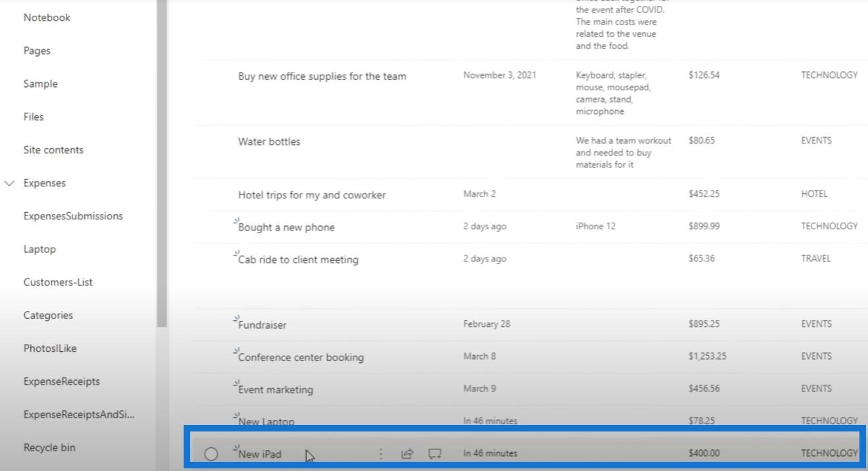Open the Recycle bin

(49, 447)
